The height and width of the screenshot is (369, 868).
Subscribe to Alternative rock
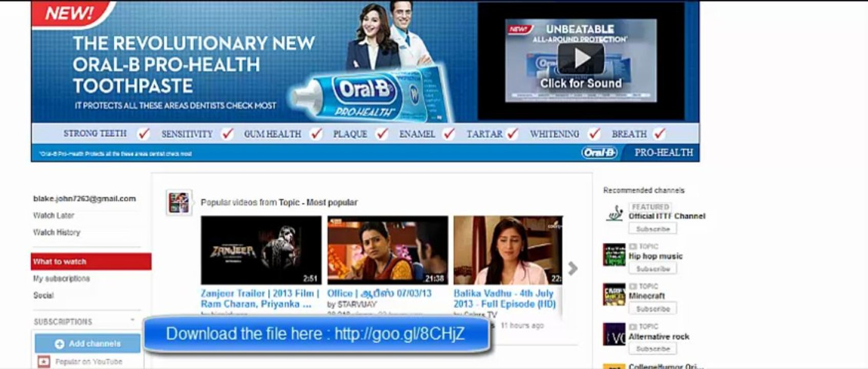tap(653, 348)
